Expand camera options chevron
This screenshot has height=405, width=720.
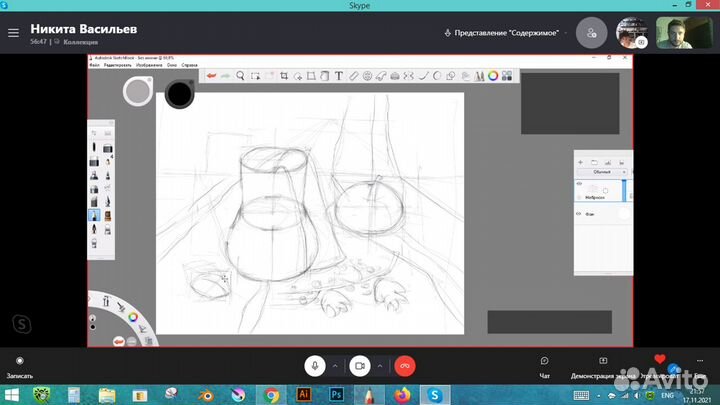tap(379, 365)
